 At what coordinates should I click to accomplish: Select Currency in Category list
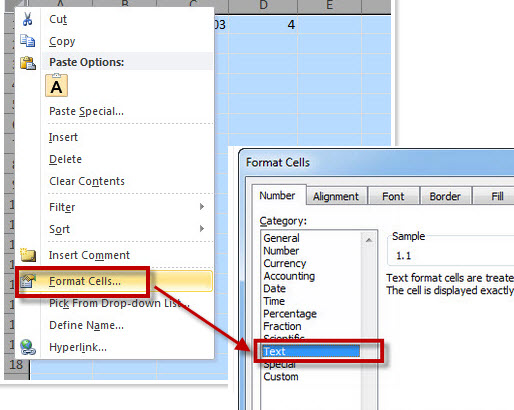coord(285,263)
